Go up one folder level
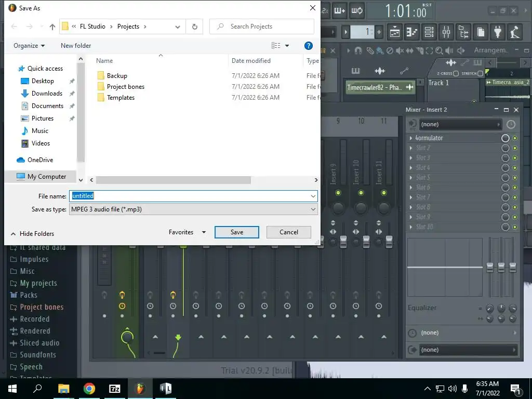This screenshot has width=532, height=399. pyautogui.click(x=52, y=26)
